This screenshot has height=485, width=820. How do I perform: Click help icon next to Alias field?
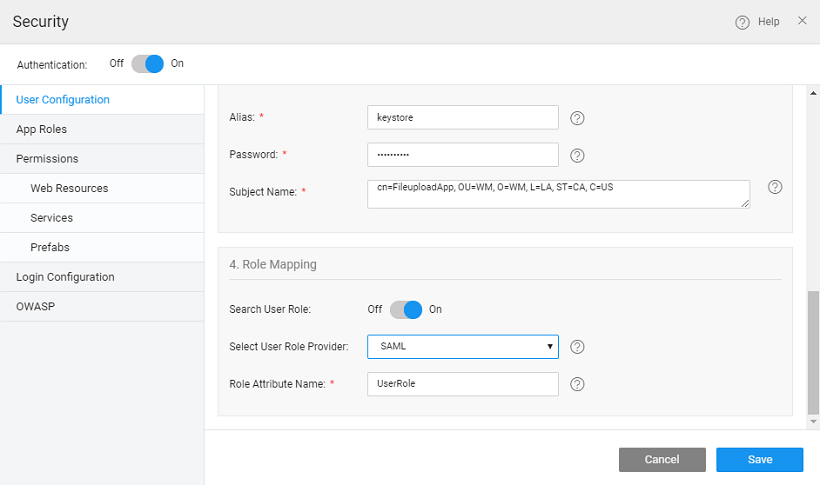click(577, 118)
